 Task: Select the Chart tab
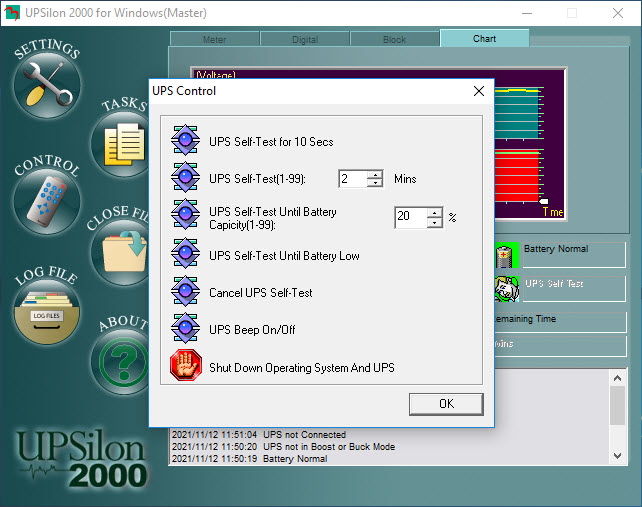click(484, 38)
